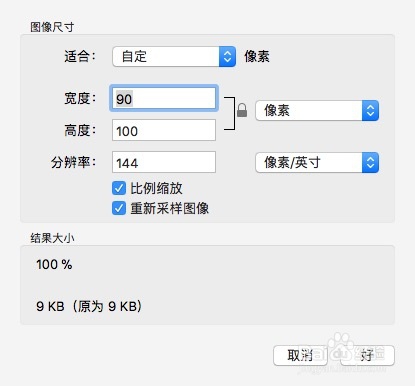415x386 pixels.
Task: Click blue chevron arrows on the 像素/英寸 popup
Action: (370, 163)
